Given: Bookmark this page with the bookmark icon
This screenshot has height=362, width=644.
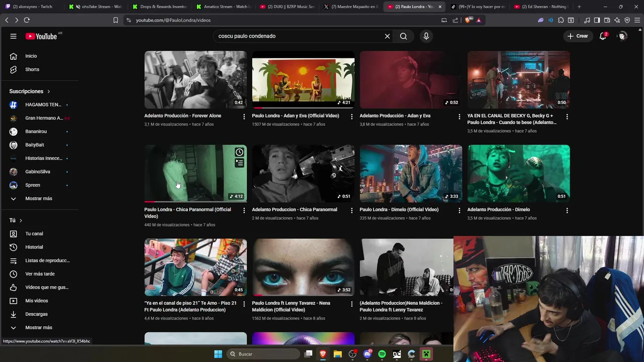Looking at the screenshot, I should 116,20.
